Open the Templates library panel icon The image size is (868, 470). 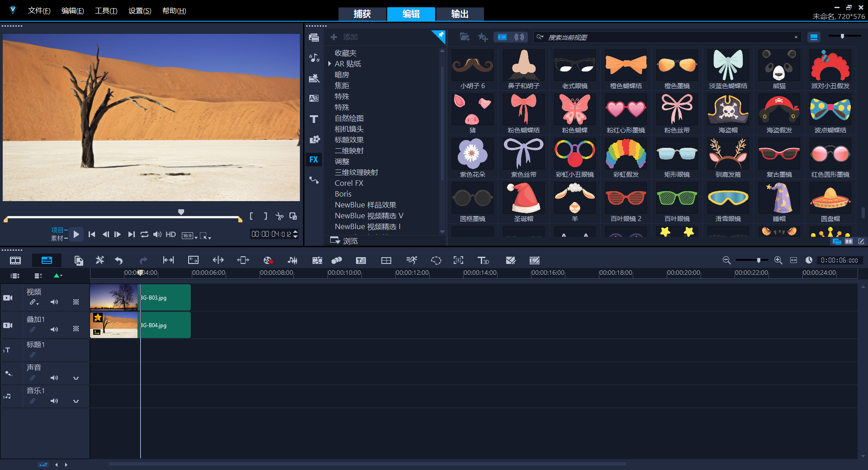tap(314, 78)
